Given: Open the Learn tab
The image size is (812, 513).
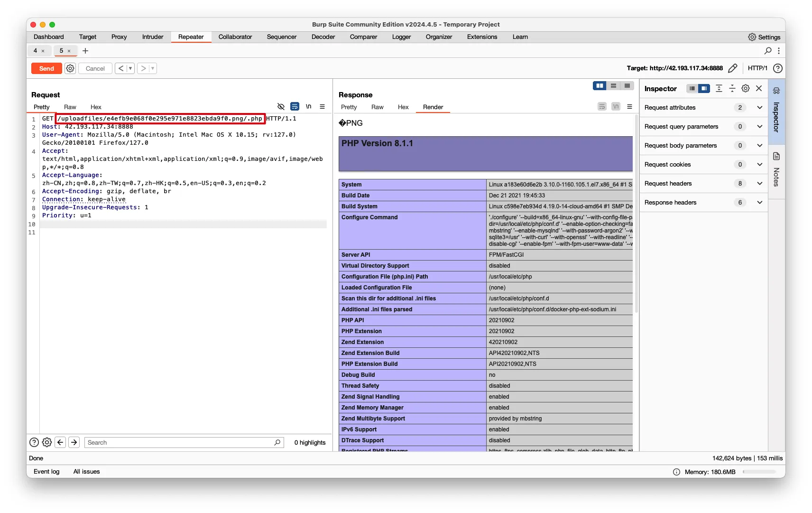Looking at the screenshot, I should point(520,37).
